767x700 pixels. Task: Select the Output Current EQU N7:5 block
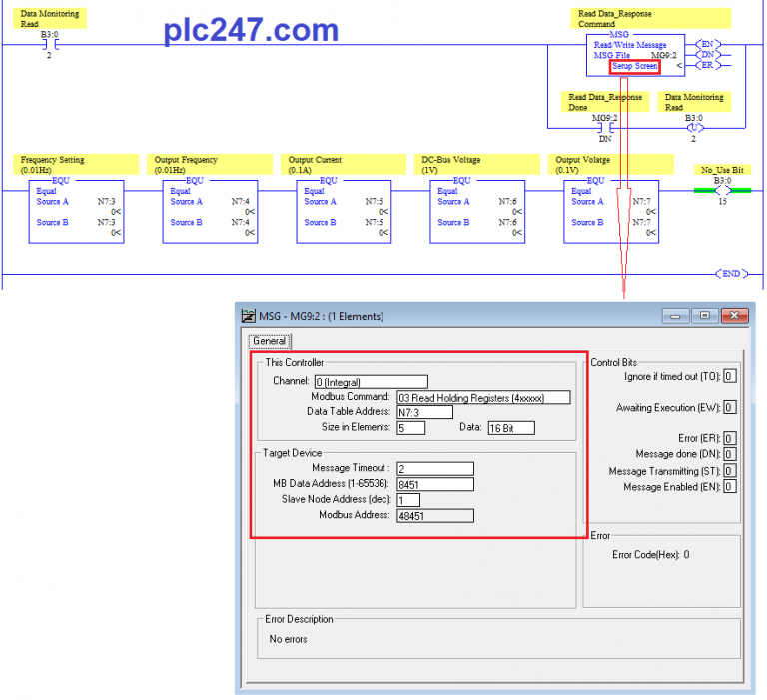pyautogui.click(x=344, y=210)
